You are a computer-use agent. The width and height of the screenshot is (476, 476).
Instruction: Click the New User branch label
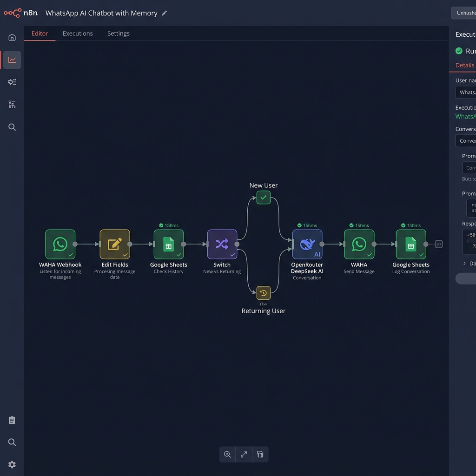[x=264, y=185]
